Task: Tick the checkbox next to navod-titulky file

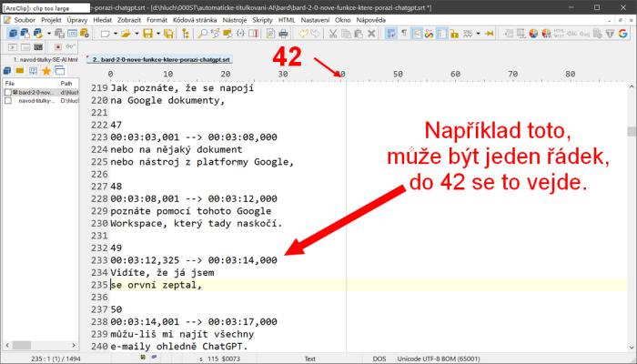Action: 7,101
